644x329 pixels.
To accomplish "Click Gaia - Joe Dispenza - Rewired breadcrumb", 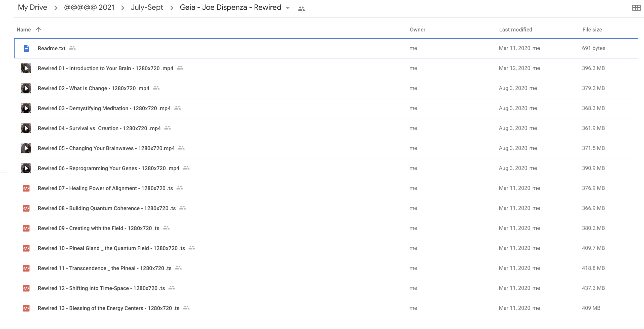I will point(230,8).
